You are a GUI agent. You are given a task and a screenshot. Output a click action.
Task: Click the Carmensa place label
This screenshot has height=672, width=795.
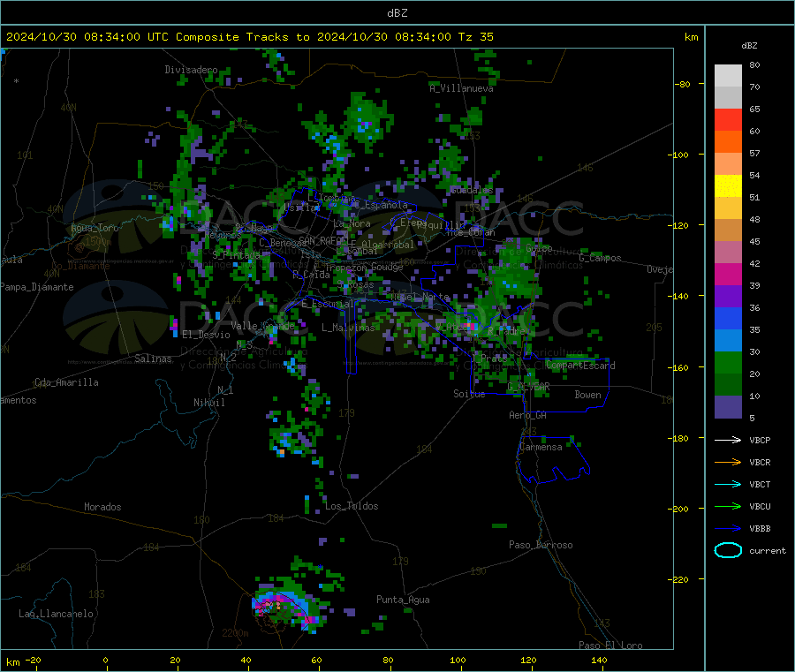(541, 447)
